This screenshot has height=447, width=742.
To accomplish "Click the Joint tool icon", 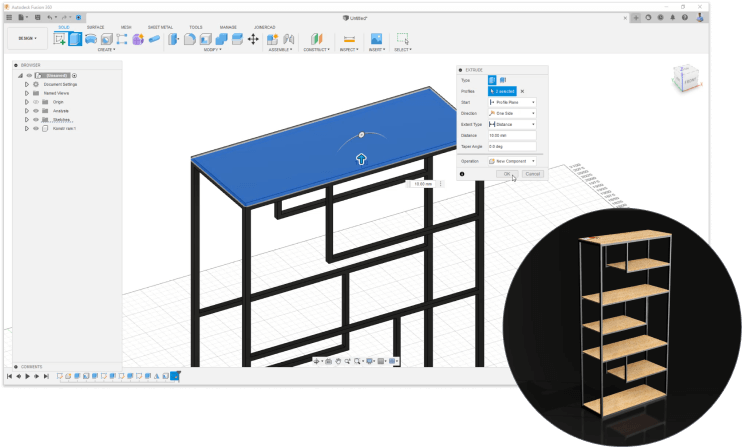I will [x=288, y=39].
